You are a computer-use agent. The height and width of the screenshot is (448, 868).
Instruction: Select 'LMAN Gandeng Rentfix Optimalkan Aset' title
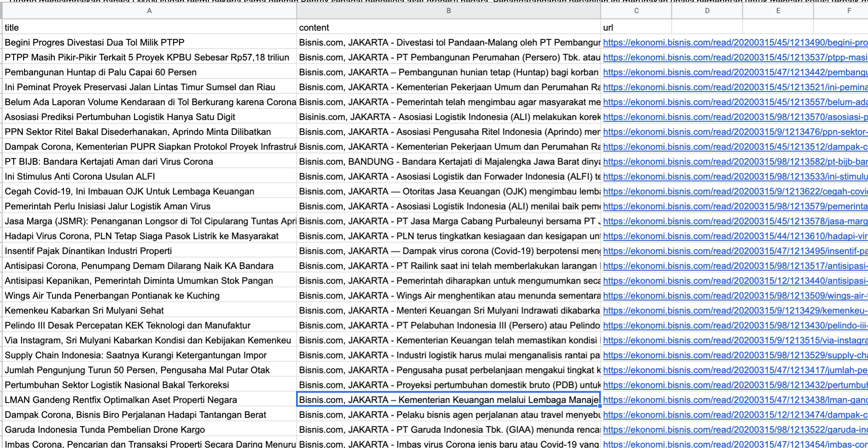pos(149,400)
